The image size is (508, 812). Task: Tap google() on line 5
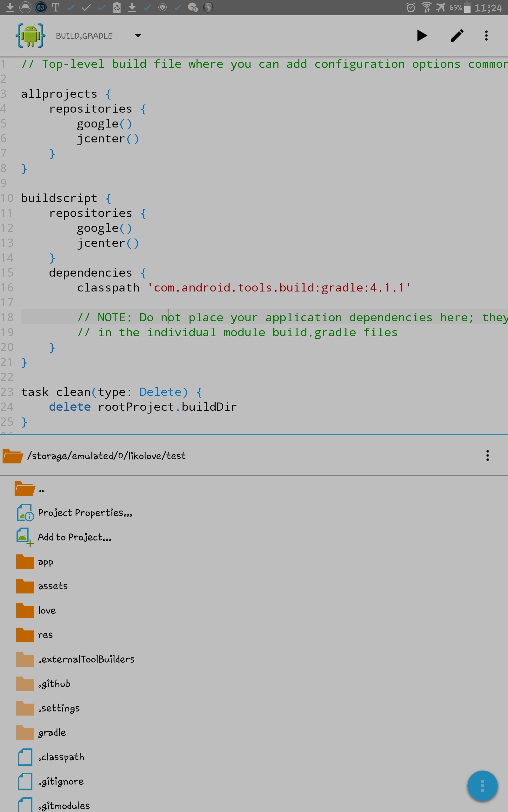click(104, 124)
